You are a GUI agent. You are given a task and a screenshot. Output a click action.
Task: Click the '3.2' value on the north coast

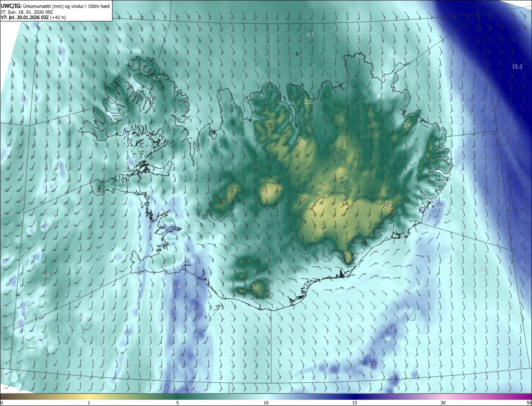308,102
